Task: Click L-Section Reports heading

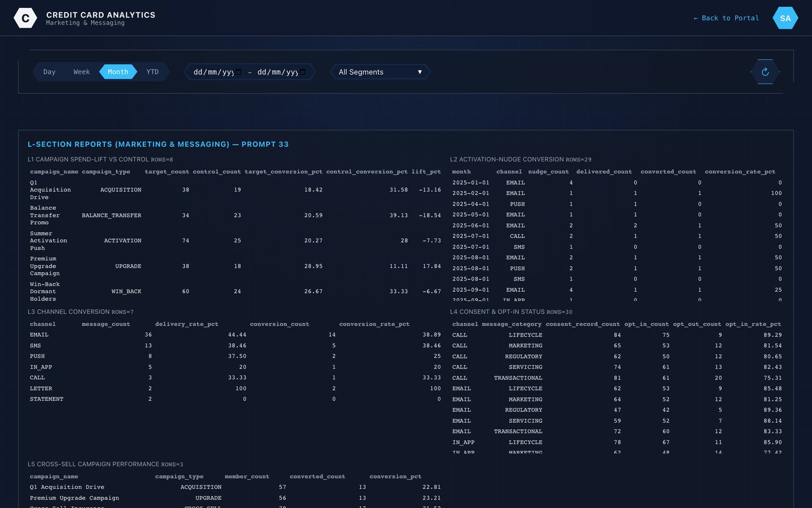Action: click(158, 144)
